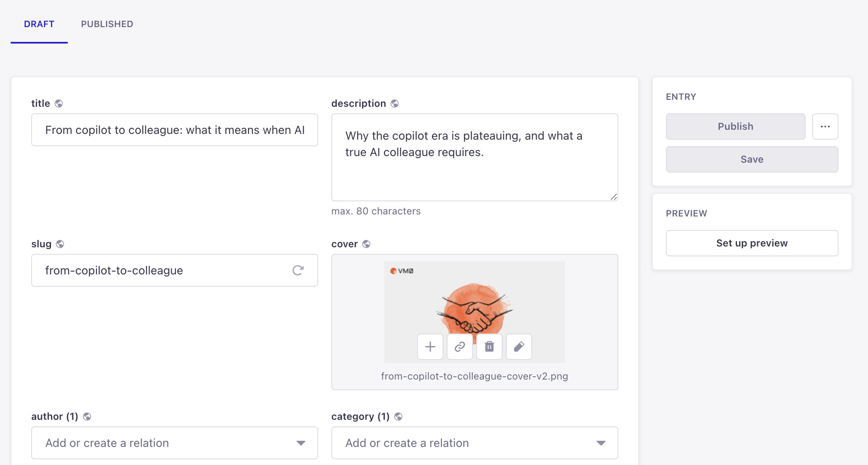Click the 'from-copilot-to-colleague-cover-v2.png' filename

point(475,376)
